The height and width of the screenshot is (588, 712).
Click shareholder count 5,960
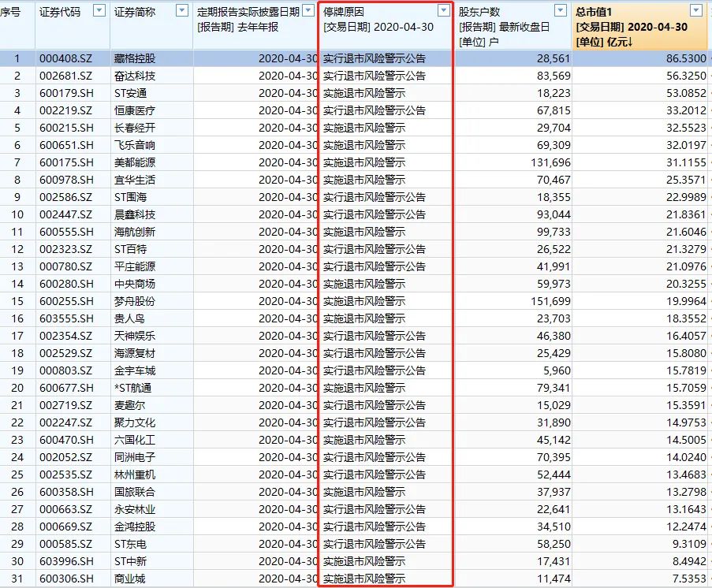(x=557, y=370)
